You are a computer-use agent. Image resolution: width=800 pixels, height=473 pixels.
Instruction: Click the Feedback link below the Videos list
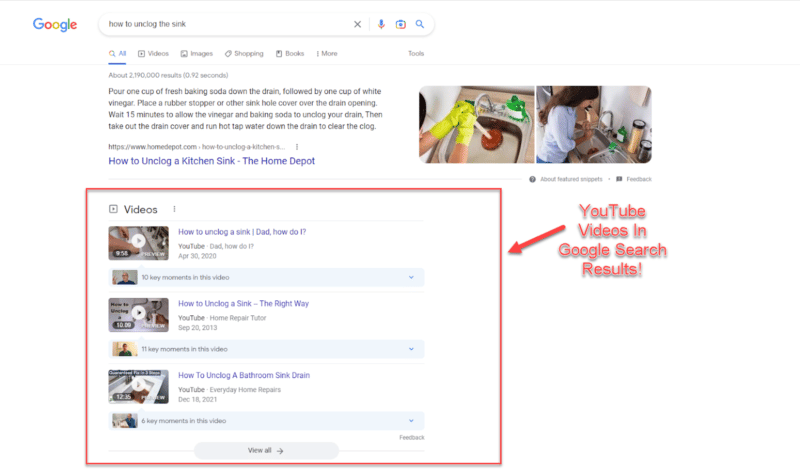[x=412, y=437]
